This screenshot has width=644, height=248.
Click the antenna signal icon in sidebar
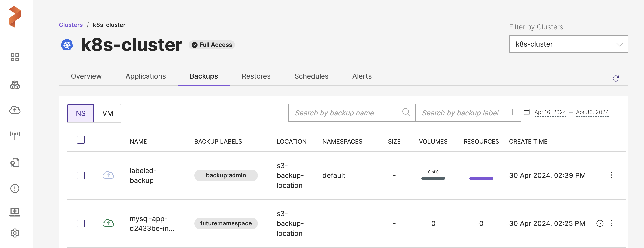(15, 136)
